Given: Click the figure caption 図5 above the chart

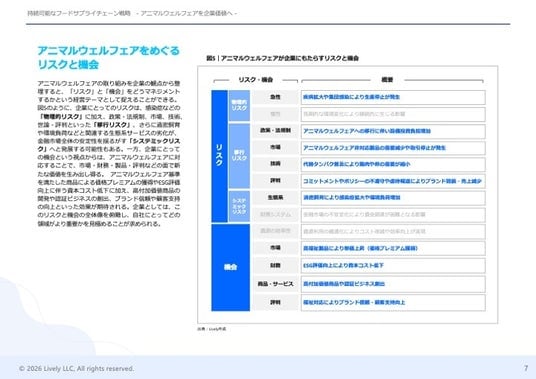Looking at the screenshot, I should click(282, 58).
